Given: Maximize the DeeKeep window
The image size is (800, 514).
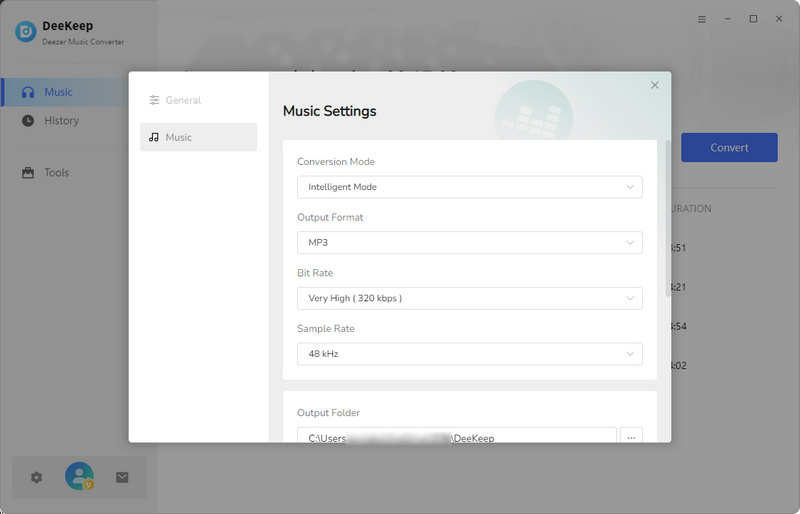Looking at the screenshot, I should pos(753,19).
